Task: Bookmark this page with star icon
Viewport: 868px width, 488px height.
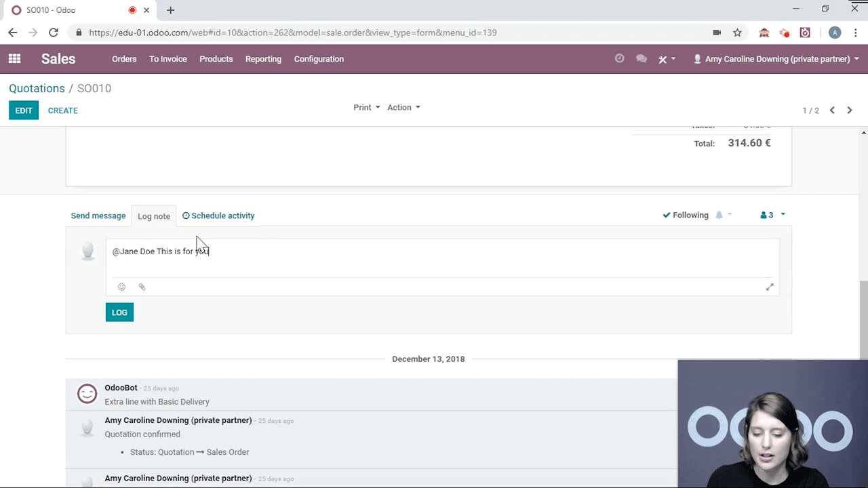Action: pyautogui.click(x=737, y=33)
